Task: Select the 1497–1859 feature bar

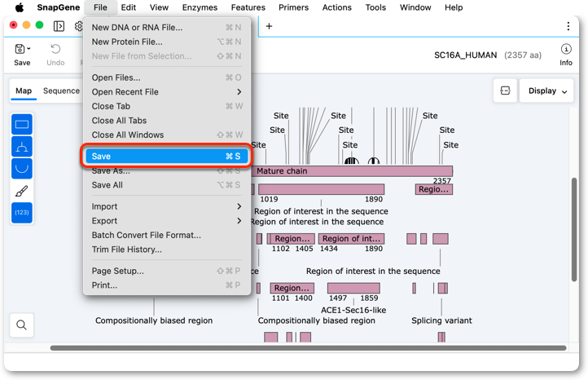Action: pyautogui.click(x=353, y=288)
